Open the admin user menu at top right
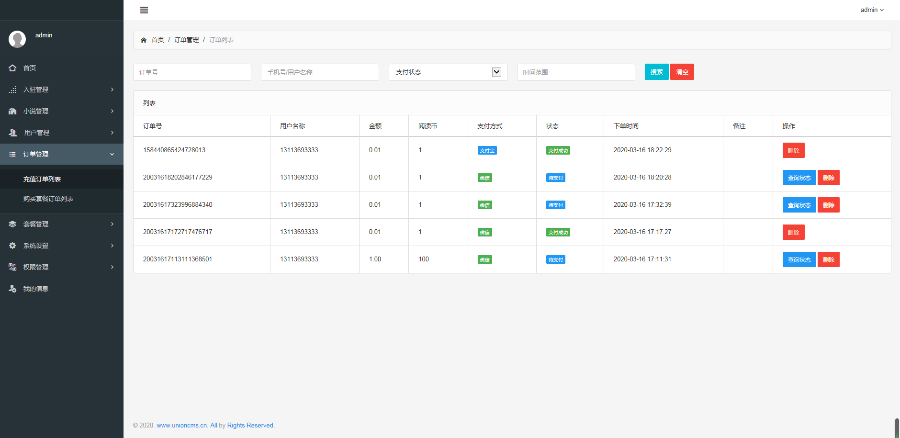The image size is (900, 438). [872, 9]
